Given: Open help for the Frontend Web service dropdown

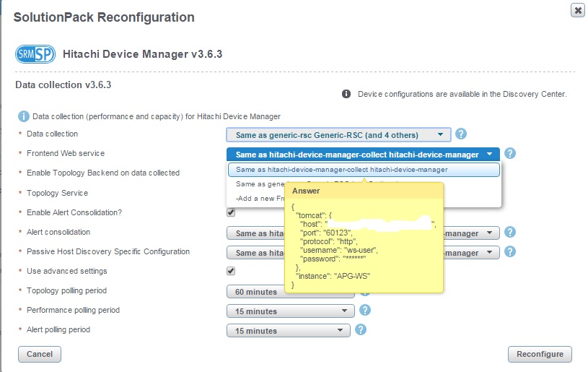Looking at the screenshot, I should tap(509, 153).
